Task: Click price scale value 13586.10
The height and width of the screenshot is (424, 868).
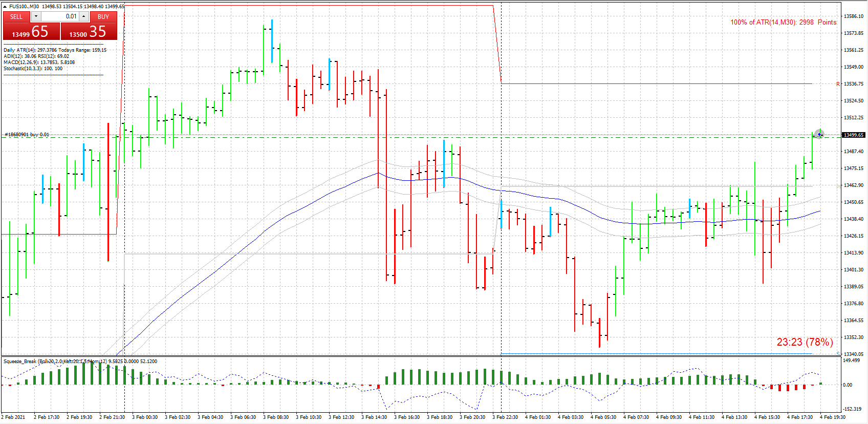Action: [x=854, y=16]
